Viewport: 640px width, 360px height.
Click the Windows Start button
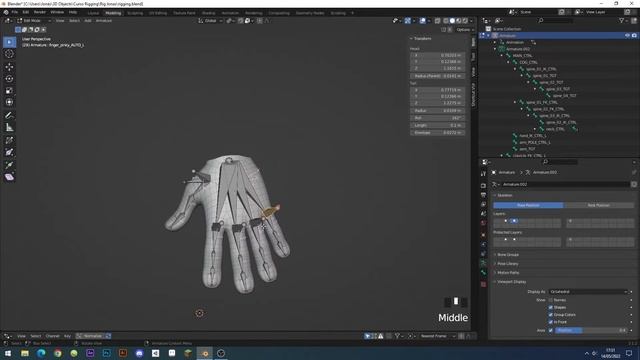coord(8,353)
